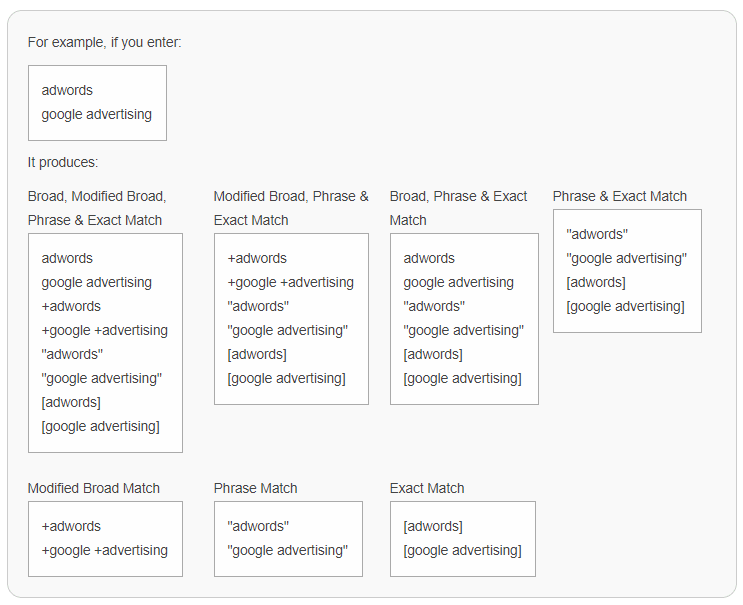Click '[adwords]' in Phrase & Exact Match box
This screenshot has width=743, height=605.
(x=596, y=282)
